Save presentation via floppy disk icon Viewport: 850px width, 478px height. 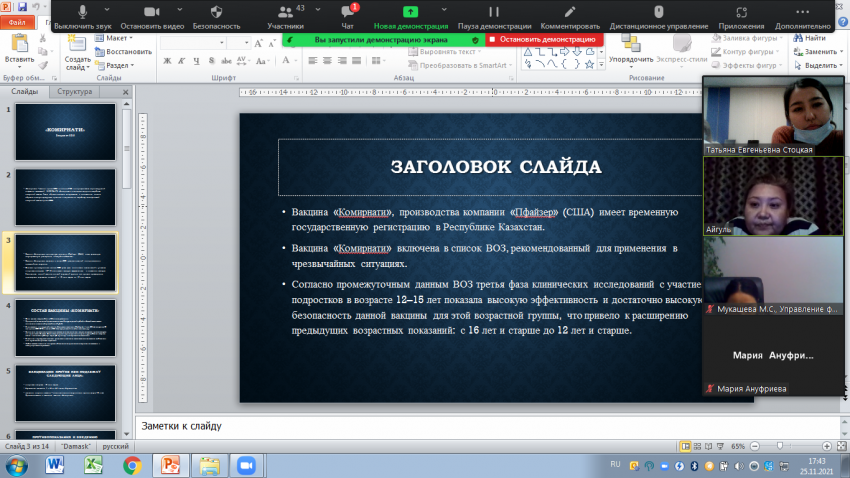(22, 7)
